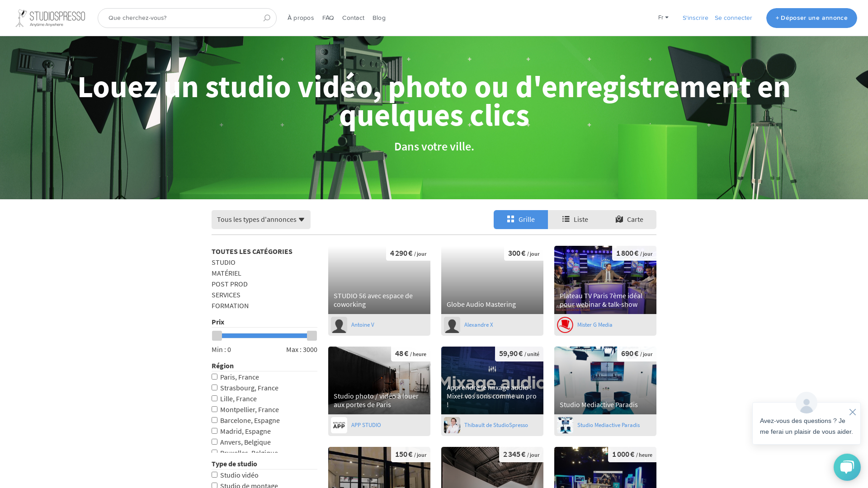
Task: Click Déposer une annonce button
Action: click(x=811, y=18)
